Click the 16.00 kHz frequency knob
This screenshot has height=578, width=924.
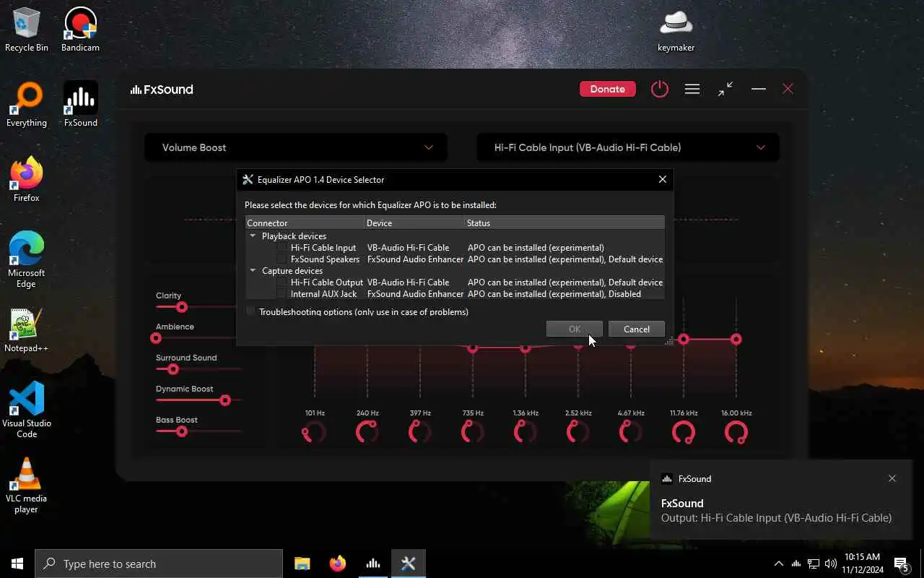pyautogui.click(x=736, y=433)
